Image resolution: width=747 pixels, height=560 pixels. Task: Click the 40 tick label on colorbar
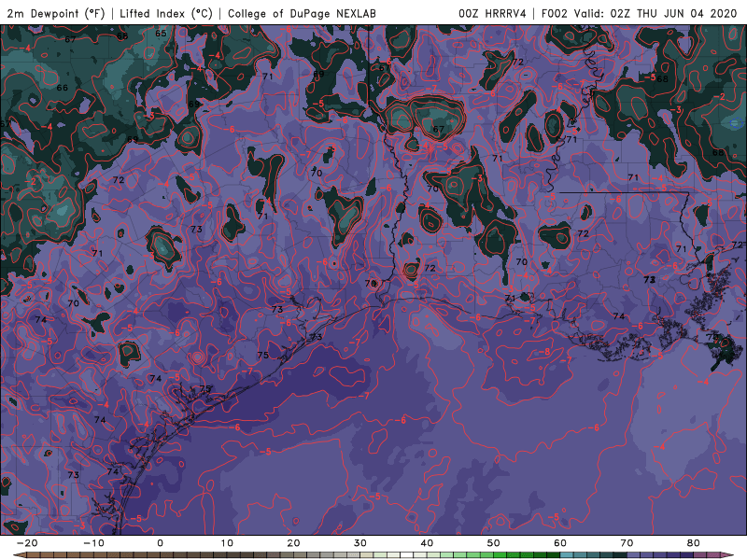click(x=427, y=543)
